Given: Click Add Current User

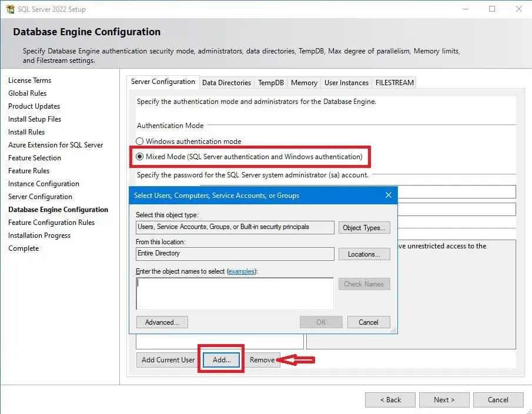Looking at the screenshot, I should (167, 359).
